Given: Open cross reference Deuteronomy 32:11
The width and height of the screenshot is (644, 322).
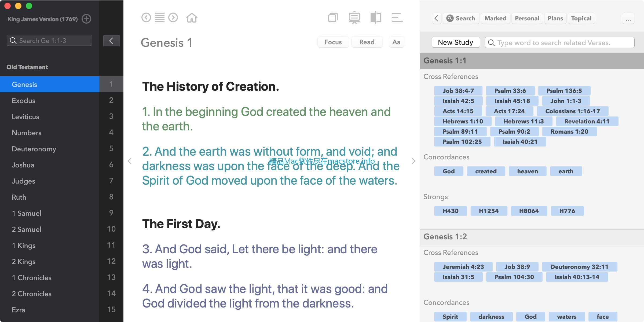Looking at the screenshot, I should point(579,267).
